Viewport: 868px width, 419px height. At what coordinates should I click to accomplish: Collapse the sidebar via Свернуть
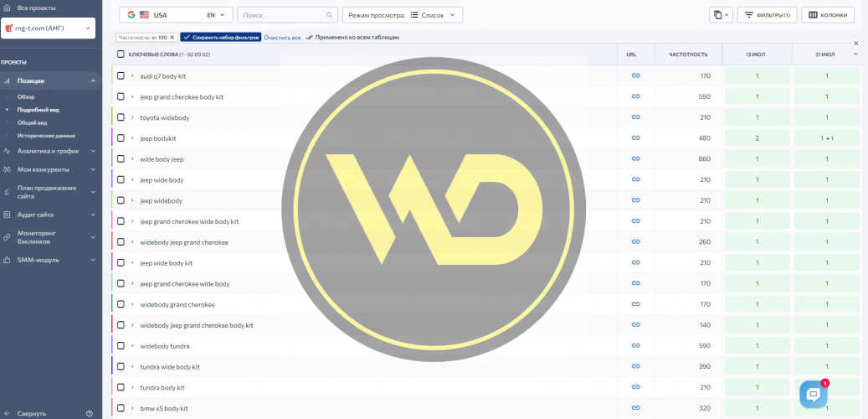click(x=33, y=413)
